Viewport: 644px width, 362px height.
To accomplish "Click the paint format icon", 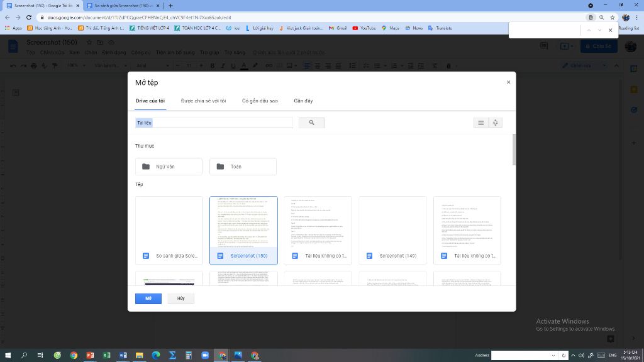I will click(55, 65).
